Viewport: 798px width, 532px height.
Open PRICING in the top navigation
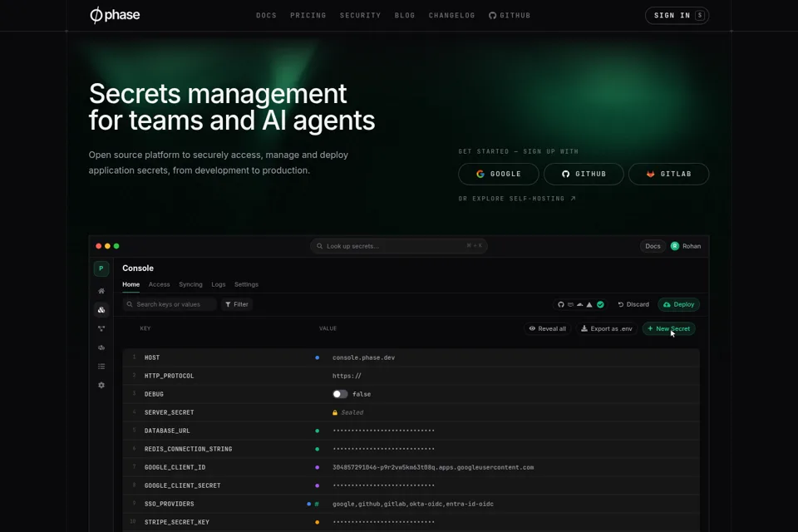(308, 16)
